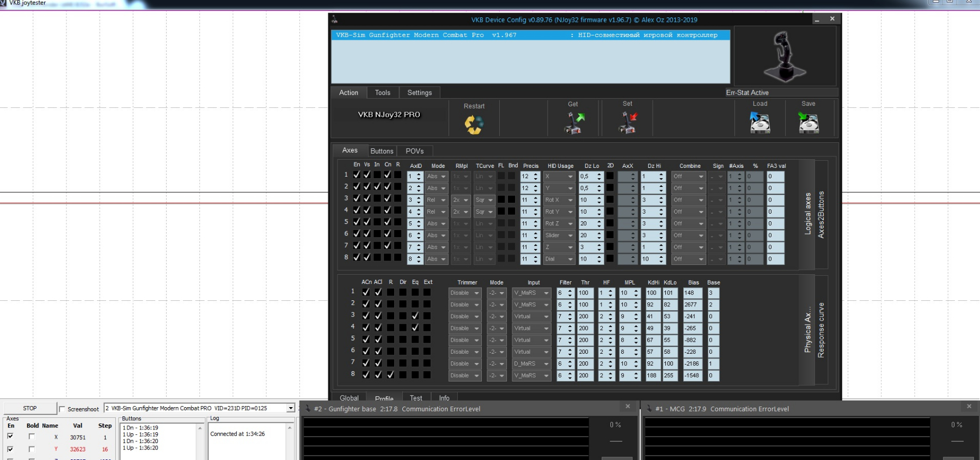Open the Mode dropdown for physical axis 5
980x460 pixels.
[497, 340]
